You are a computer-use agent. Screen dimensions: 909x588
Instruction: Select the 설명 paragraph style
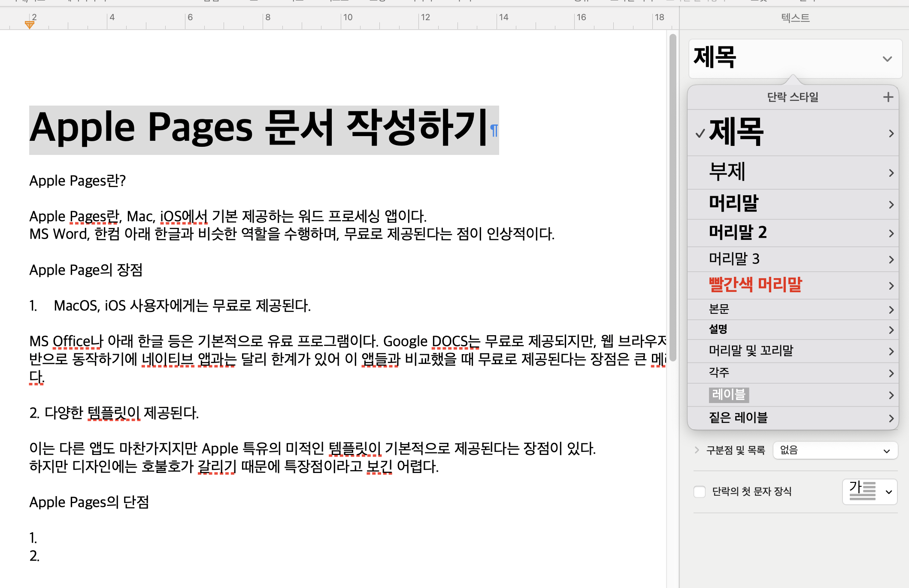tap(718, 329)
